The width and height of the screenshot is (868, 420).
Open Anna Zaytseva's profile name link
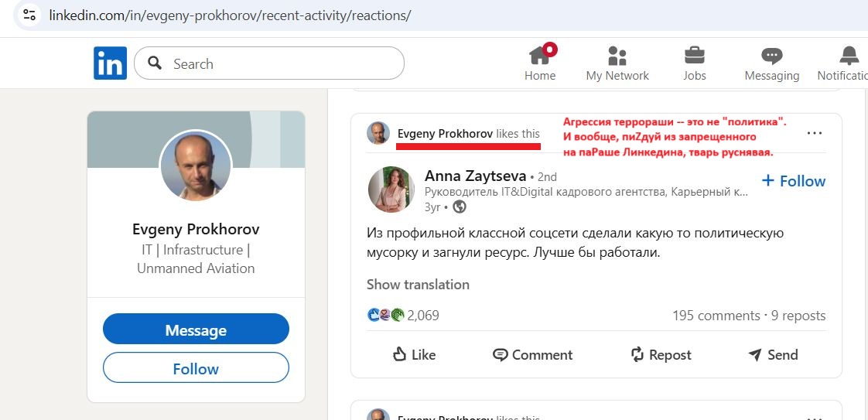[x=475, y=176]
